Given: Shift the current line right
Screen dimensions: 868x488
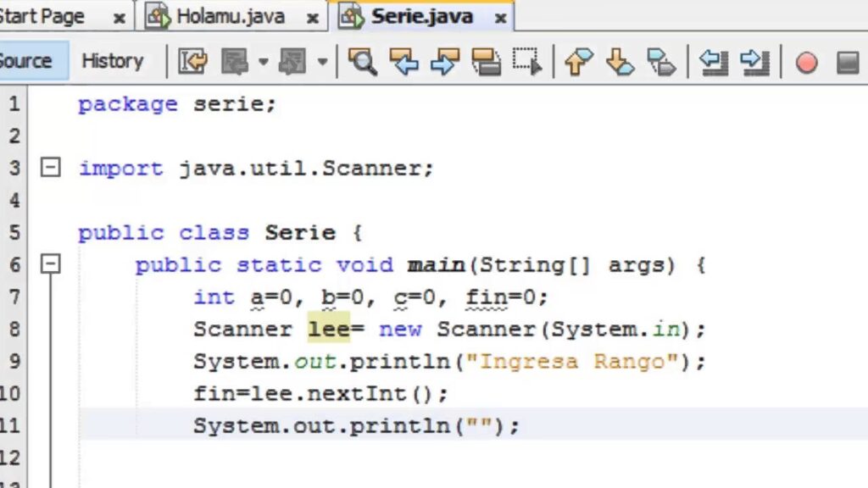Looking at the screenshot, I should [754, 62].
